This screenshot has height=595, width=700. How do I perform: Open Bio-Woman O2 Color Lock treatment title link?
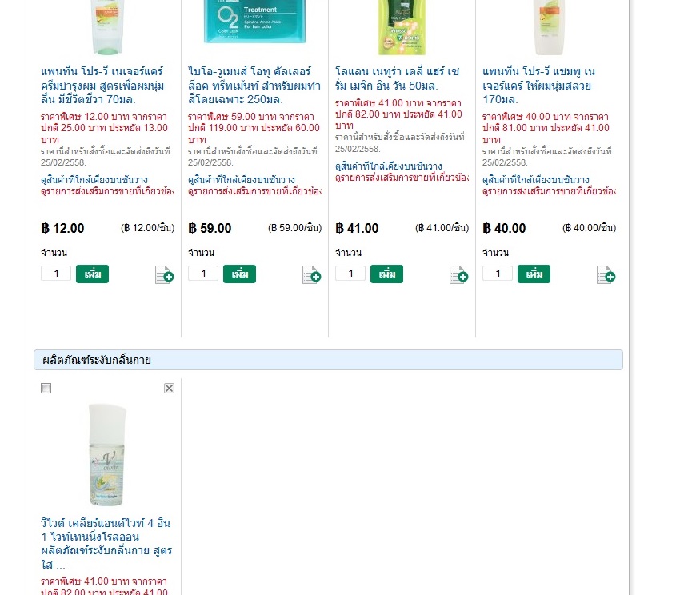point(254,86)
